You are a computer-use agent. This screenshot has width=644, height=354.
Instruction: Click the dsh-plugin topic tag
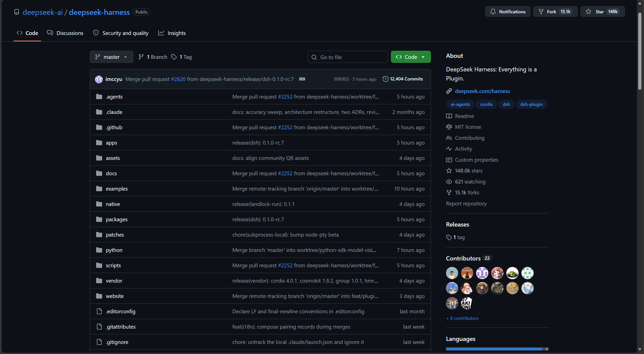[x=532, y=104]
